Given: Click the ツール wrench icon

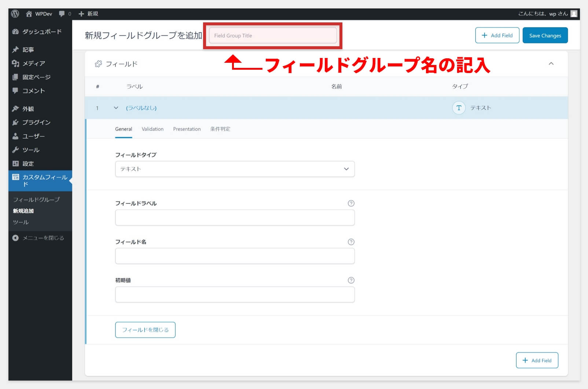Looking at the screenshot, I should click(x=15, y=150).
